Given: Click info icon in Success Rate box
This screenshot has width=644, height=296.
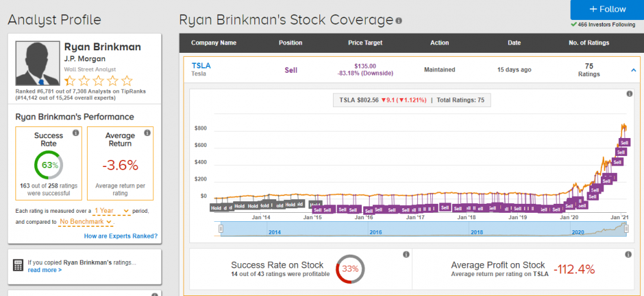Looking at the screenshot, I should pyautogui.click(x=75, y=133).
